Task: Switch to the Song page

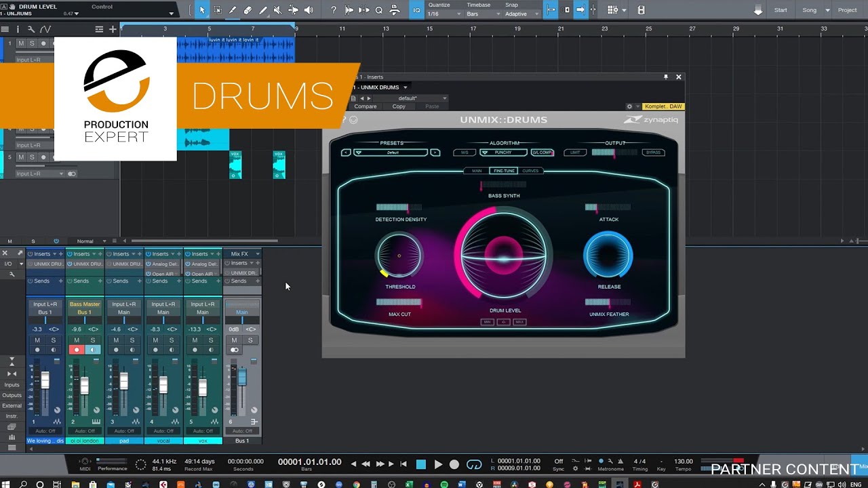Action: tap(810, 10)
